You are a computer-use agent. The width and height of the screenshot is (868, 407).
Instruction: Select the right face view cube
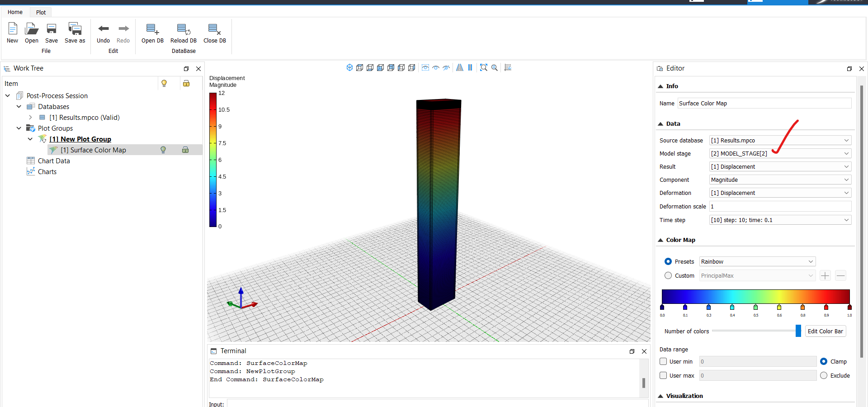tap(412, 67)
